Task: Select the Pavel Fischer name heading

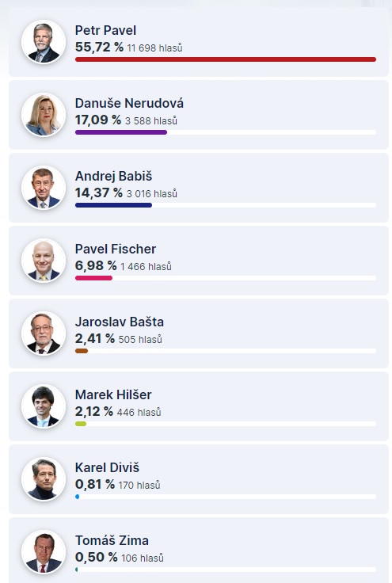Action: point(116,249)
